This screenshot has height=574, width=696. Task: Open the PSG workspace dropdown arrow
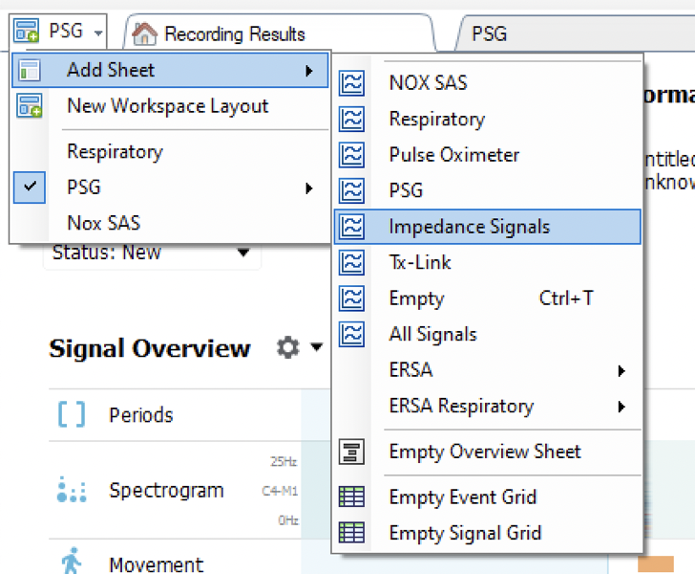99,33
